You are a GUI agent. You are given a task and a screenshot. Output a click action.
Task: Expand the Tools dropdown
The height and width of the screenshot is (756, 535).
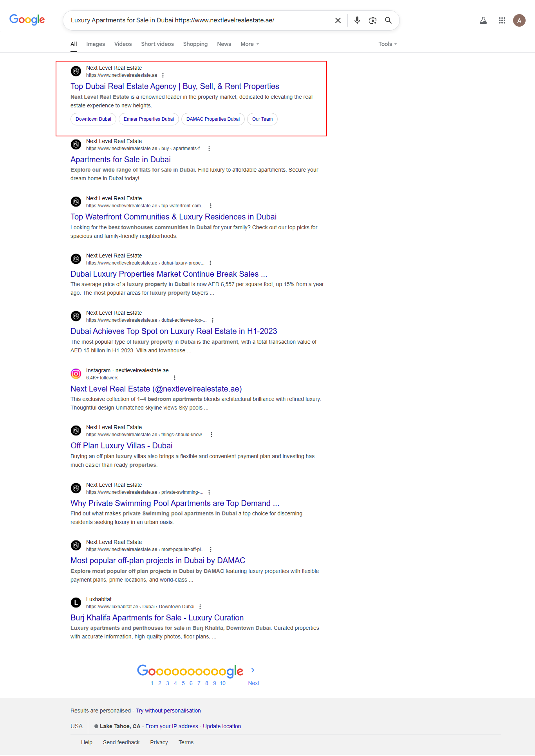point(388,44)
